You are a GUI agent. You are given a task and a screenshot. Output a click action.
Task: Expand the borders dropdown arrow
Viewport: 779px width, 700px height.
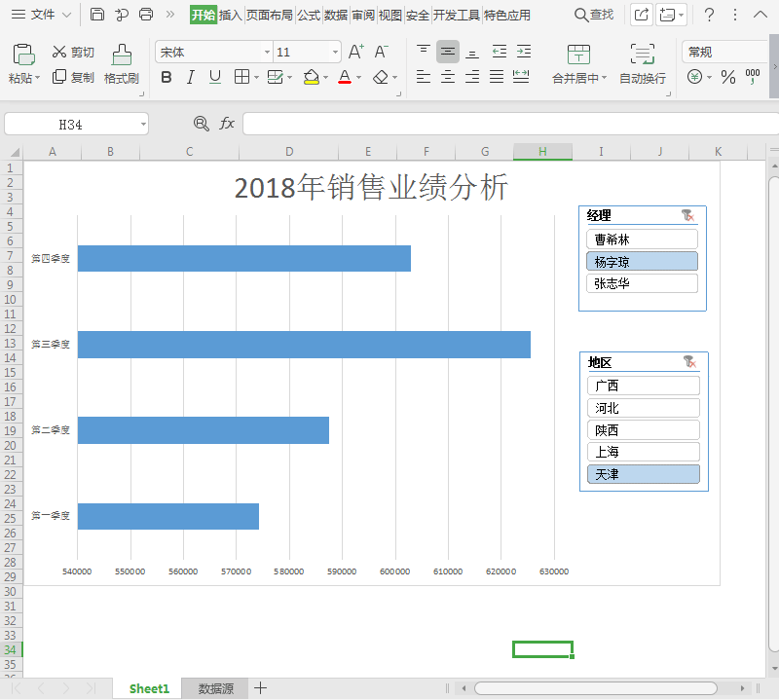[x=256, y=78]
